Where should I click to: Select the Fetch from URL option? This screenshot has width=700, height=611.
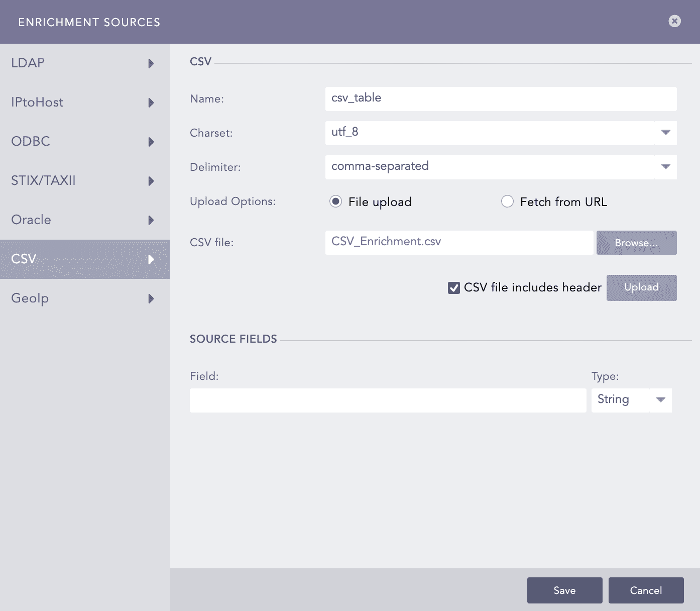(x=507, y=201)
